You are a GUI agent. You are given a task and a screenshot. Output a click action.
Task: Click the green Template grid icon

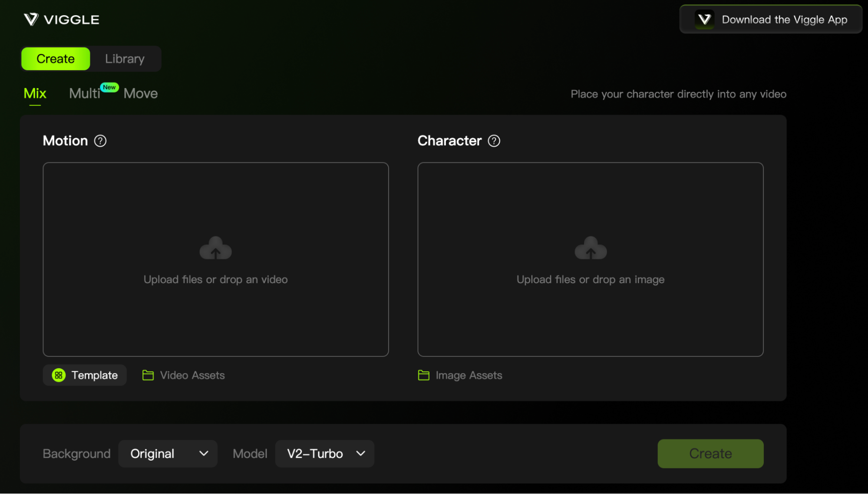click(x=59, y=375)
